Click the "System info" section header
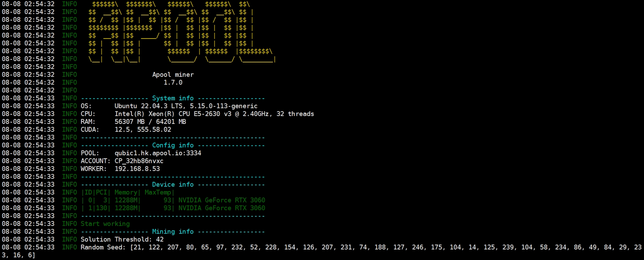Screen dimensions: 644x260 click(x=173, y=98)
